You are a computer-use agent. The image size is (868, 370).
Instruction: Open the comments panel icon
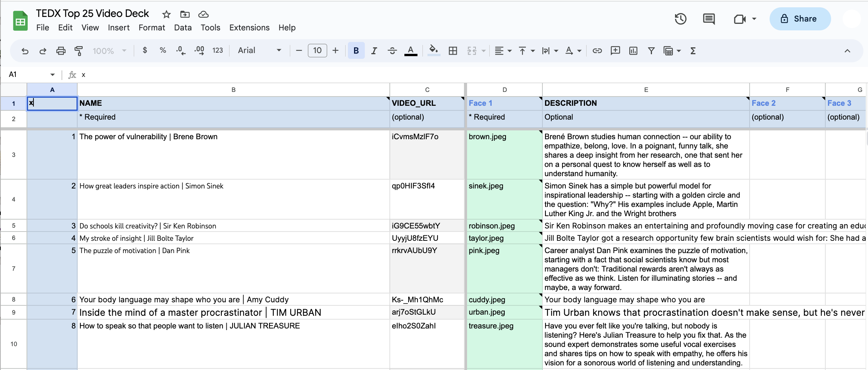pos(708,19)
